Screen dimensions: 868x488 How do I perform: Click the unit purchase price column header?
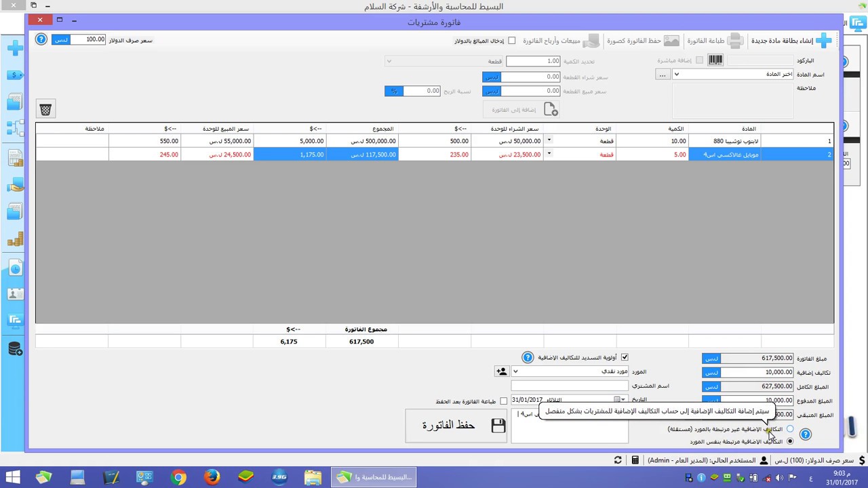pos(507,129)
